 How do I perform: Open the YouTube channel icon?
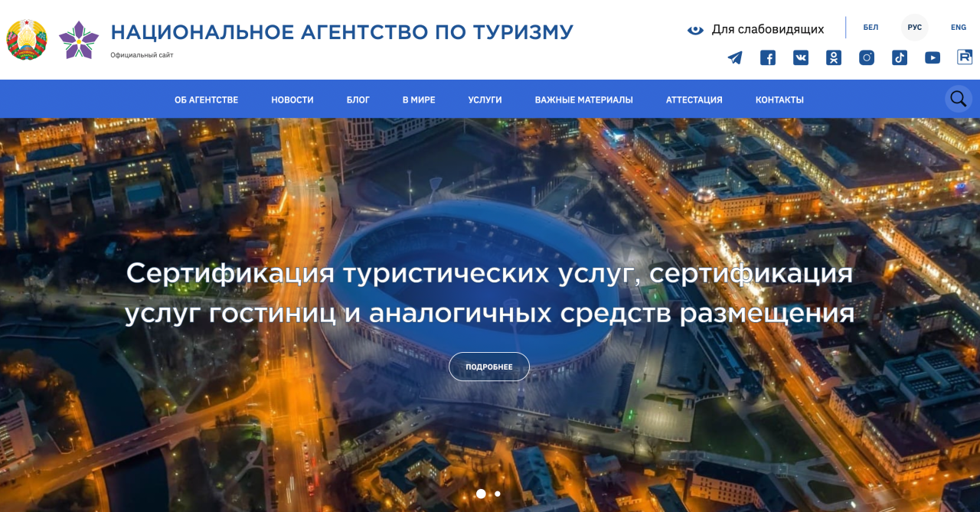pos(932,57)
